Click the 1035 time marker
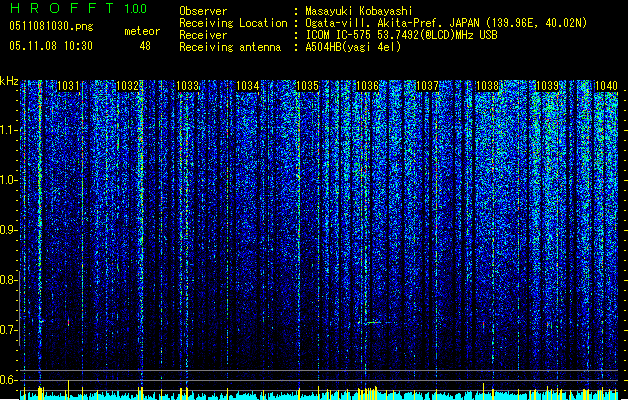The width and height of the screenshot is (629, 400). click(x=307, y=86)
